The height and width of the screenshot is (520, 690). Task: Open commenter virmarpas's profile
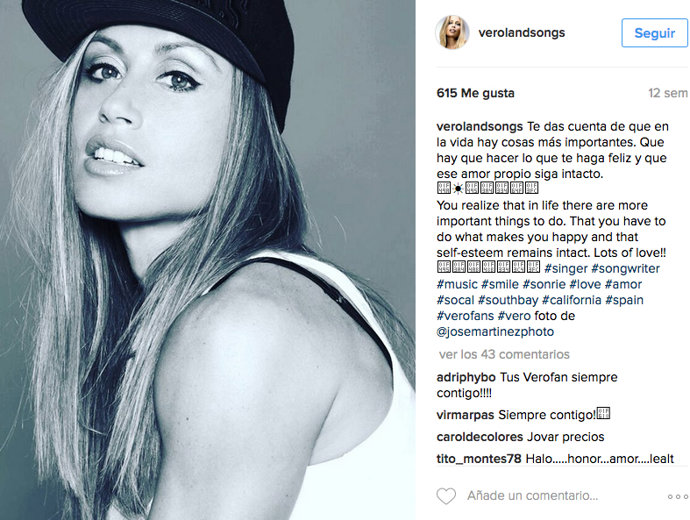(x=465, y=415)
